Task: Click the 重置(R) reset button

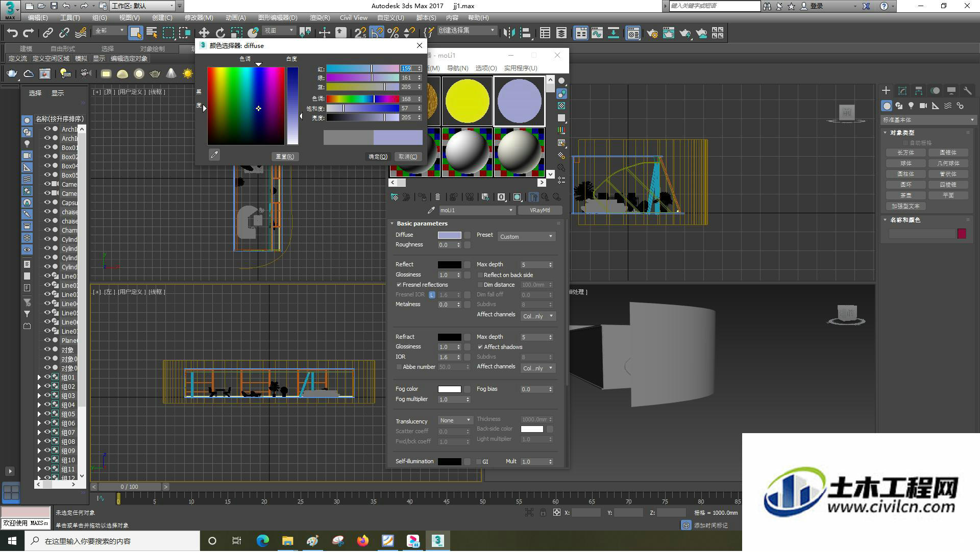Action: [x=285, y=157]
